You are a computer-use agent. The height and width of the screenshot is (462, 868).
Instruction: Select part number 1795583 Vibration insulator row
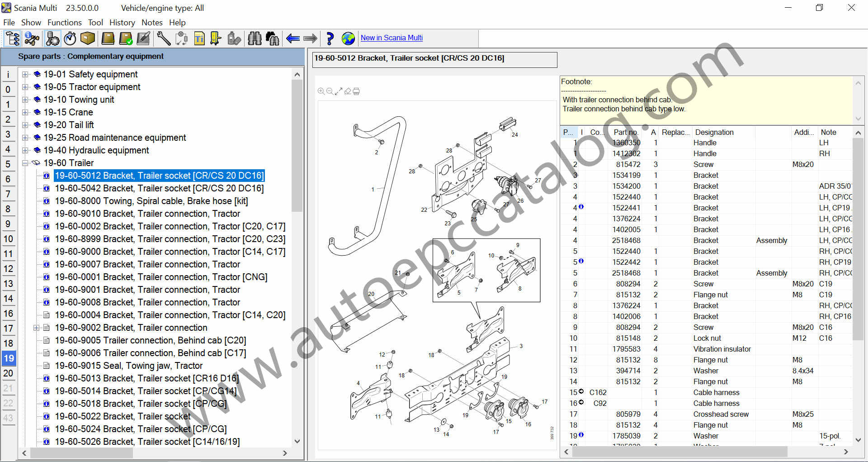(x=706, y=349)
